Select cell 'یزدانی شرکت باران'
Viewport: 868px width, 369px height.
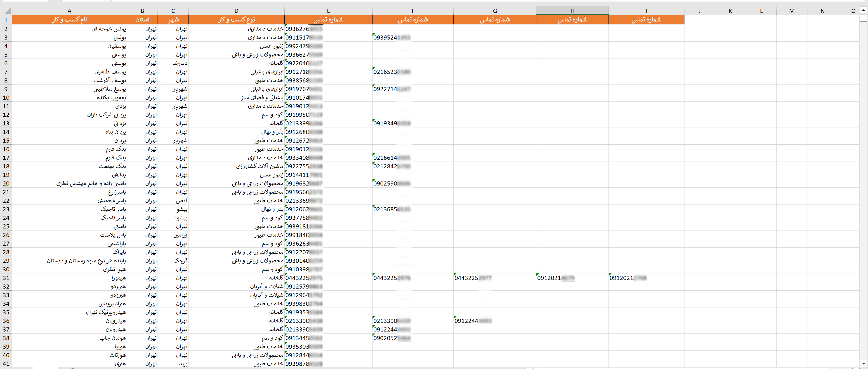(69, 115)
